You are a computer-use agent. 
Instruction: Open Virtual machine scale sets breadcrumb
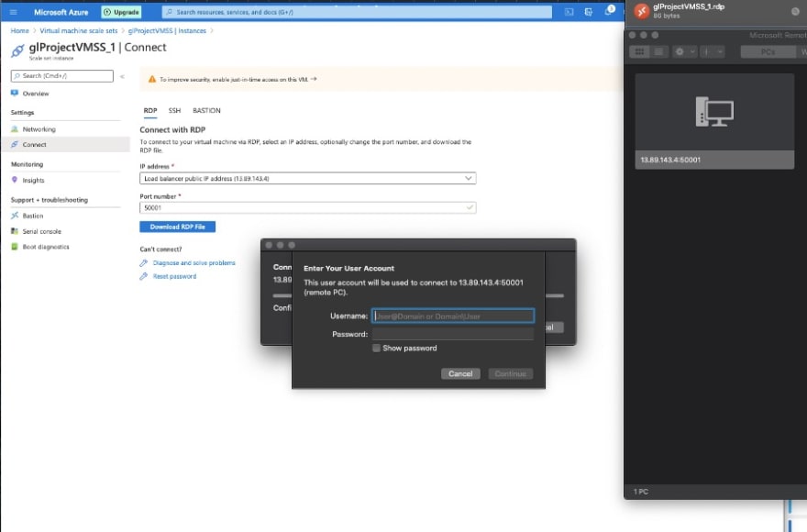click(x=78, y=31)
